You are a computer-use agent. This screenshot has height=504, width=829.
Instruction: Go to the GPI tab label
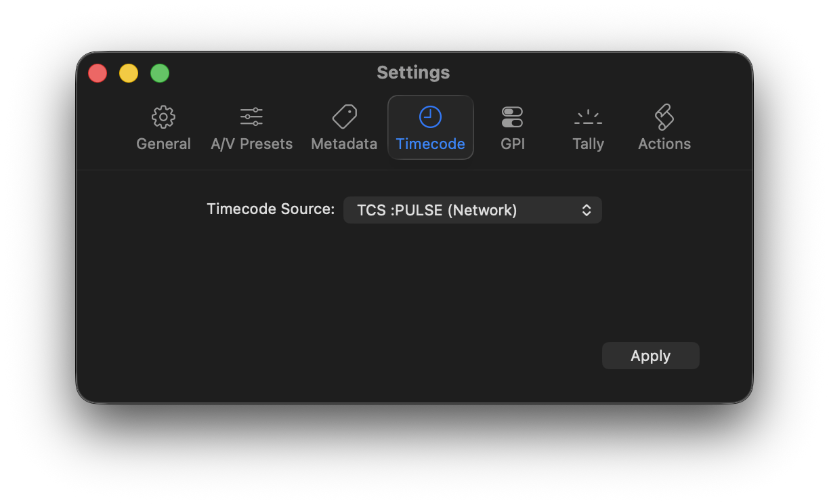click(513, 144)
